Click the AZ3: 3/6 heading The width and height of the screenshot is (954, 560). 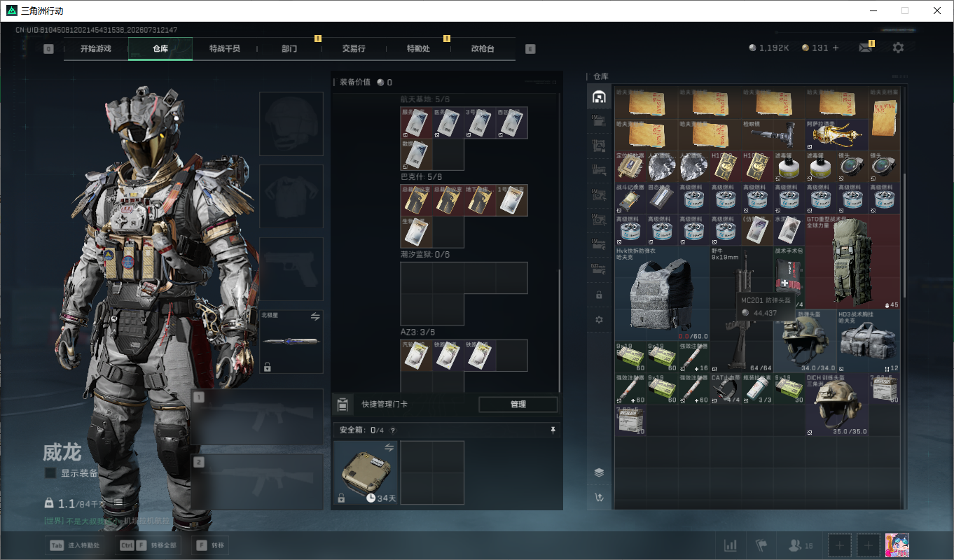[418, 332]
